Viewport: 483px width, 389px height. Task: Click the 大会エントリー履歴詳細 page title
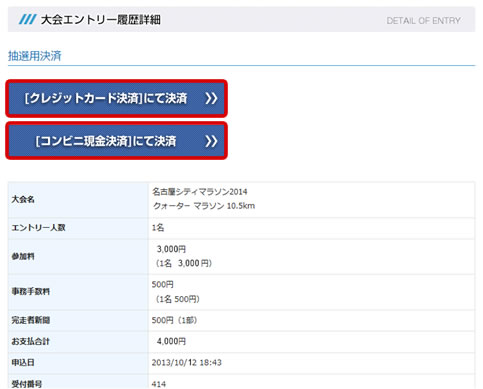100,20
